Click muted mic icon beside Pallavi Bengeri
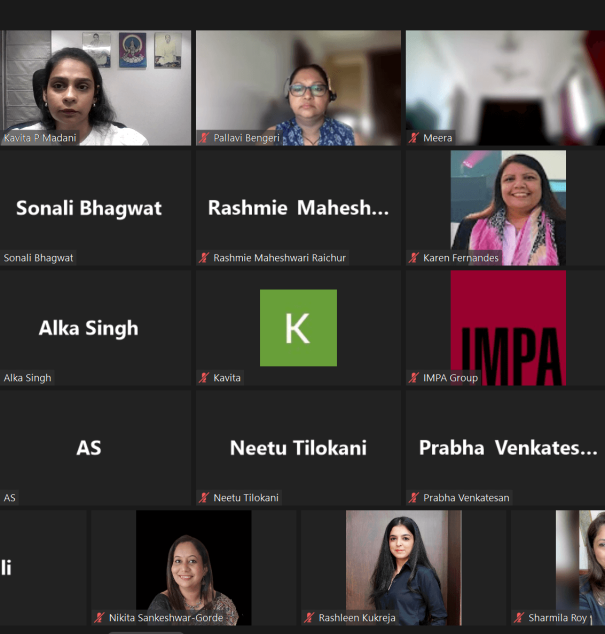Viewport: 605px width, 634px height. coord(204,138)
